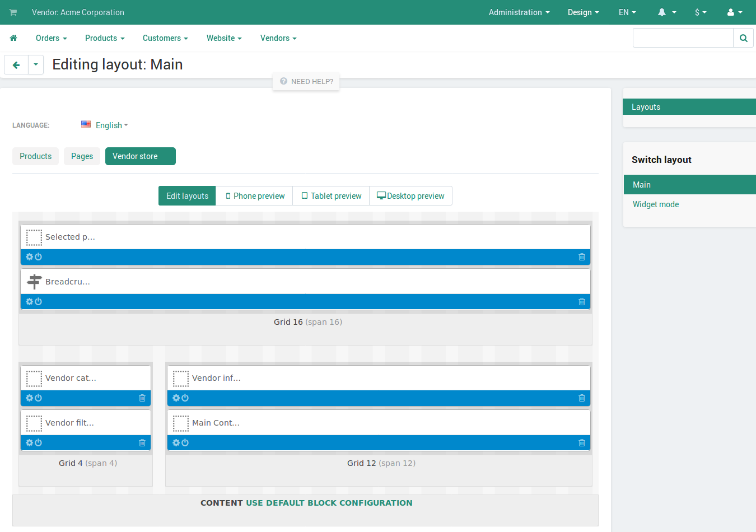Switch to Widget mode layout
This screenshot has width=756, height=532.
pos(656,204)
